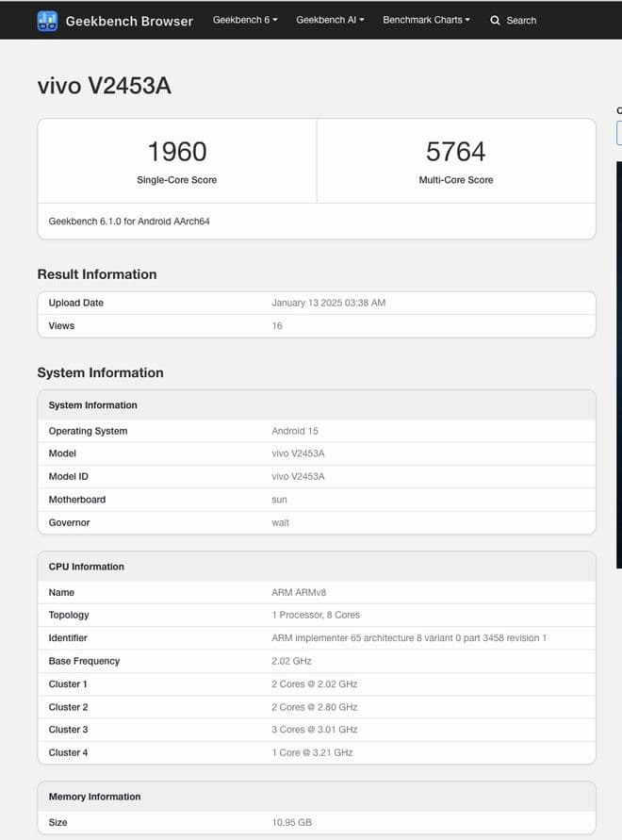
Task: Click the ARM implementer Identifier value
Action: click(x=408, y=638)
